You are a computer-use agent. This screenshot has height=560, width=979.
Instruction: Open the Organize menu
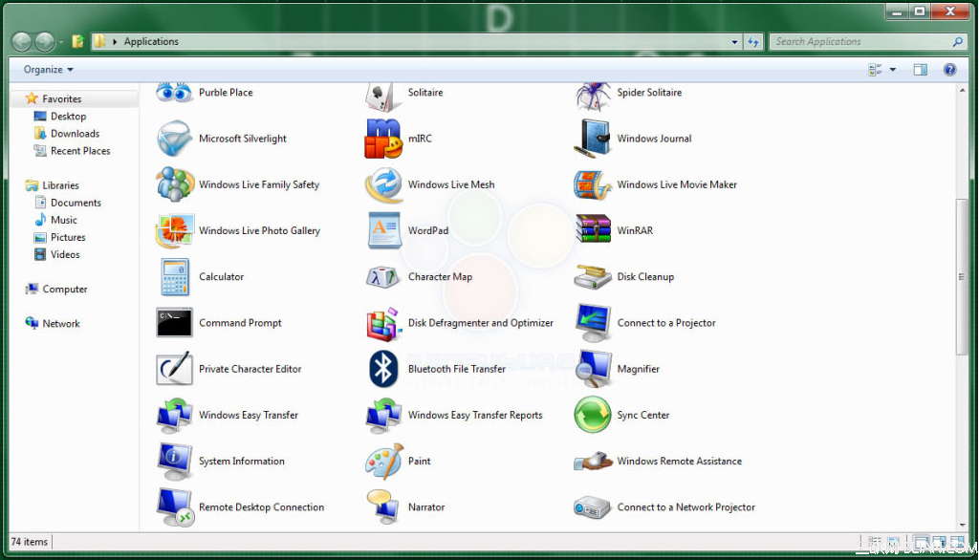(x=46, y=69)
